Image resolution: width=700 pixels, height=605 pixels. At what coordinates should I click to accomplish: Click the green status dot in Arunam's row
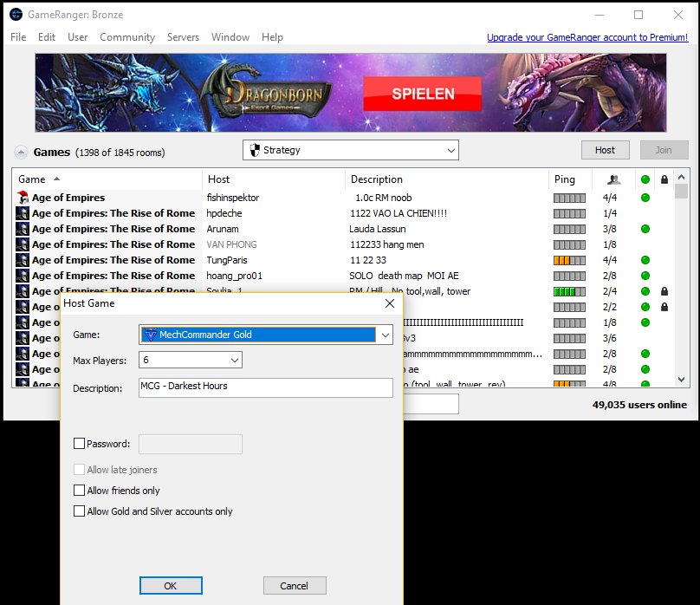(645, 229)
